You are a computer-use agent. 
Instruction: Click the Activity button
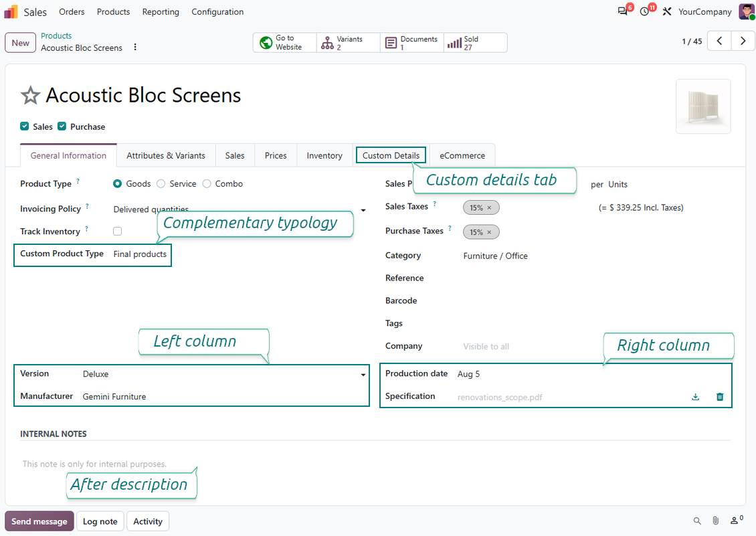click(148, 521)
